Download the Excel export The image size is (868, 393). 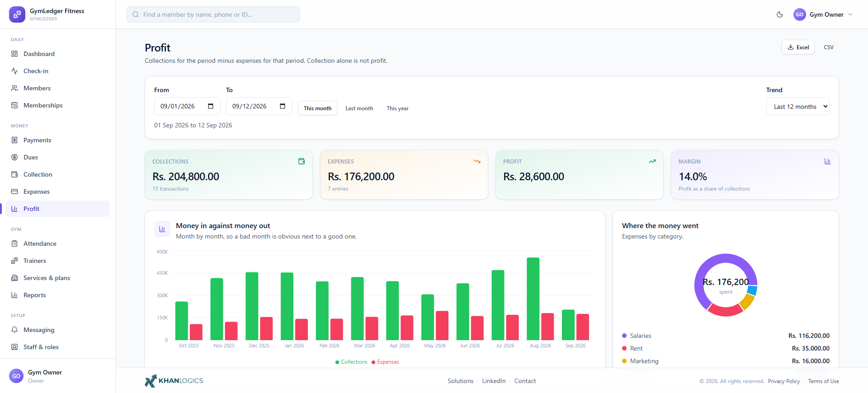pos(798,47)
